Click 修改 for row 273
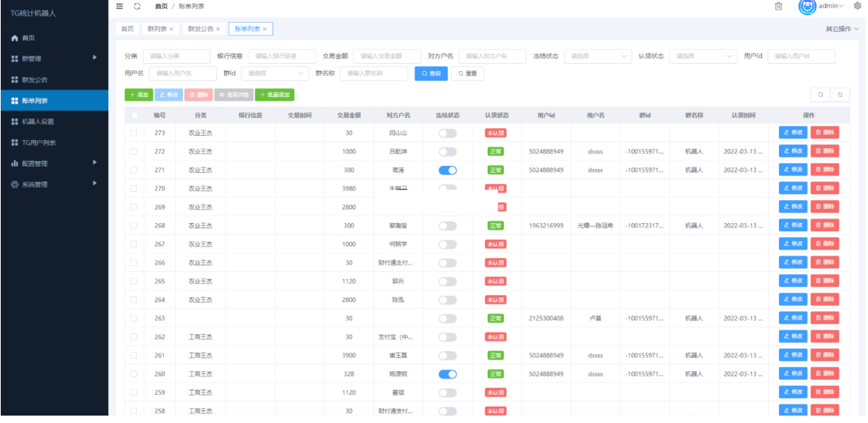This screenshot has width=868, height=423. click(x=792, y=133)
